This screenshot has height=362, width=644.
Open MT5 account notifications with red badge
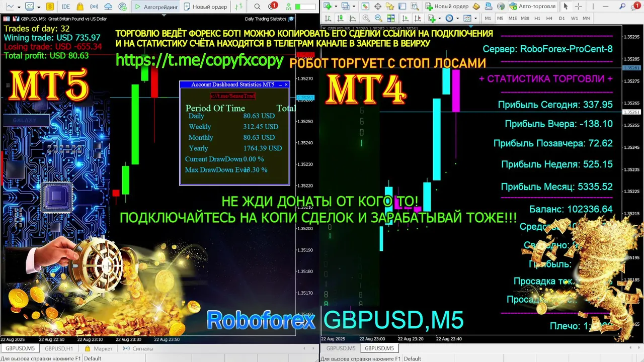point(272,6)
